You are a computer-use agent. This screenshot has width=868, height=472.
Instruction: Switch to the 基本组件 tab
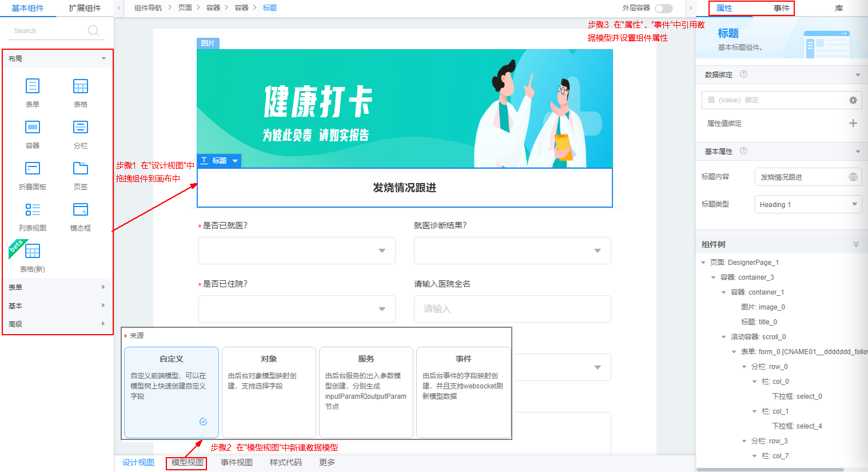(28, 8)
